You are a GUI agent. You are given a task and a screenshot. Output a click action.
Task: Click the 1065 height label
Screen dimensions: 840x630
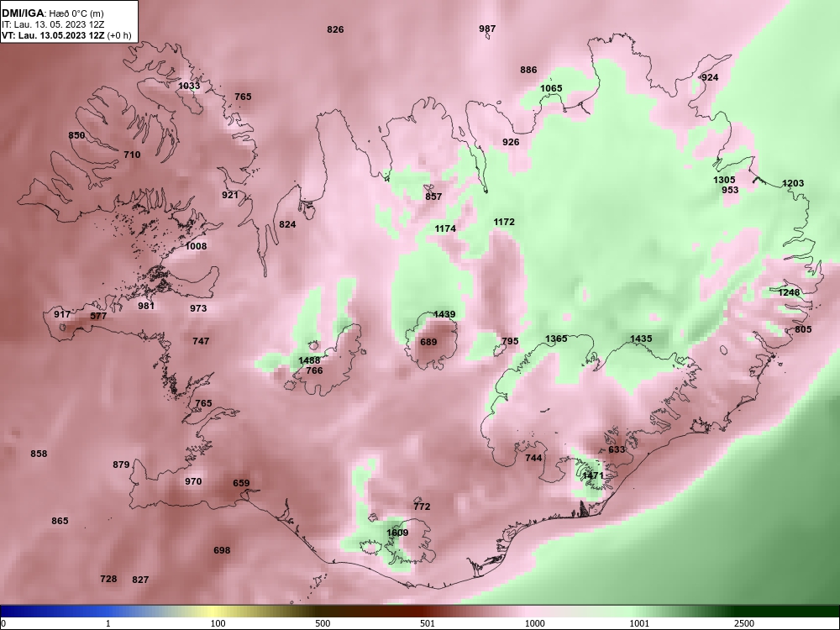tap(551, 88)
